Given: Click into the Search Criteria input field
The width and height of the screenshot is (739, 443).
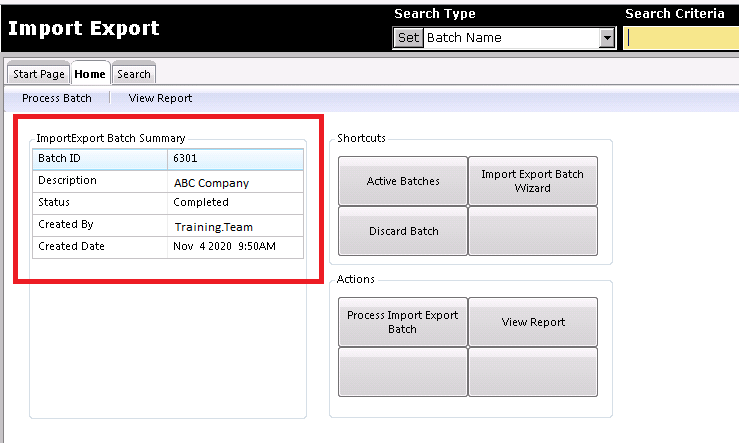Looking at the screenshot, I should click(x=682, y=38).
